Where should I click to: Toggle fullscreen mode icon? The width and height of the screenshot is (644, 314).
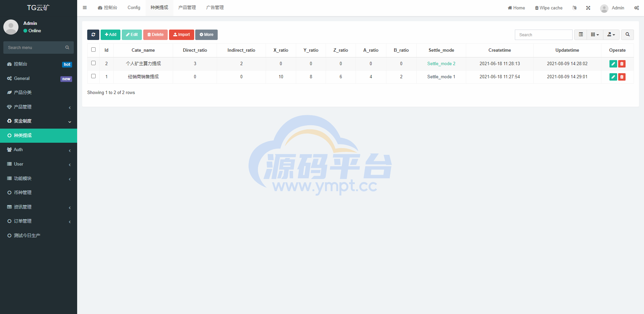pos(588,8)
